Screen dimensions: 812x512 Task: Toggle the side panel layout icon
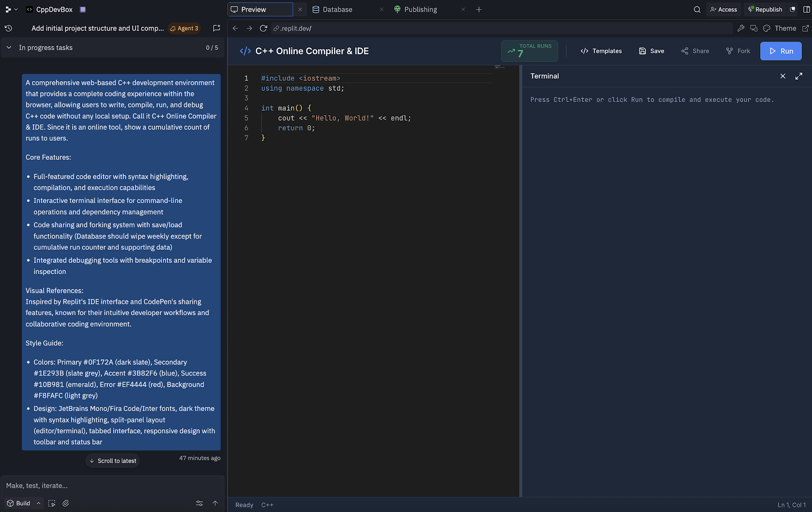click(x=793, y=9)
